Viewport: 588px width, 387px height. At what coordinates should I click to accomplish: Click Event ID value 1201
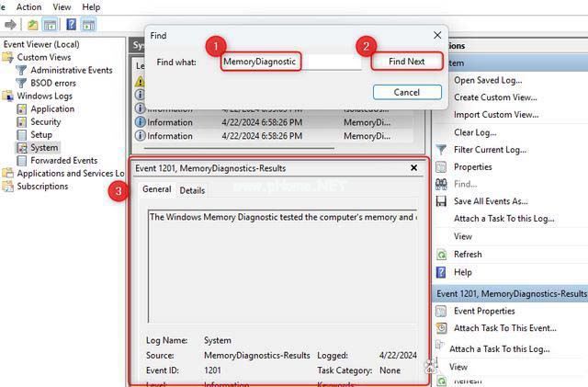tap(212, 370)
